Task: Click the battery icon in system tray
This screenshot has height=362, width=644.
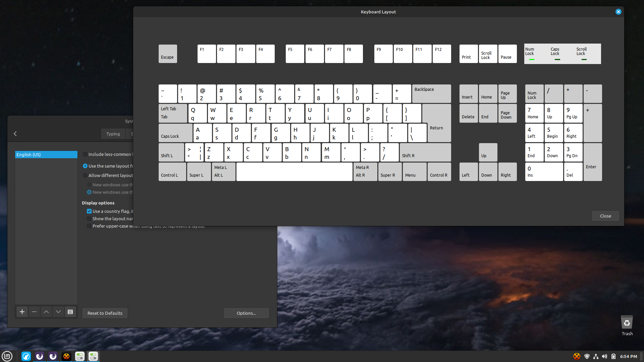Action: tap(613, 356)
